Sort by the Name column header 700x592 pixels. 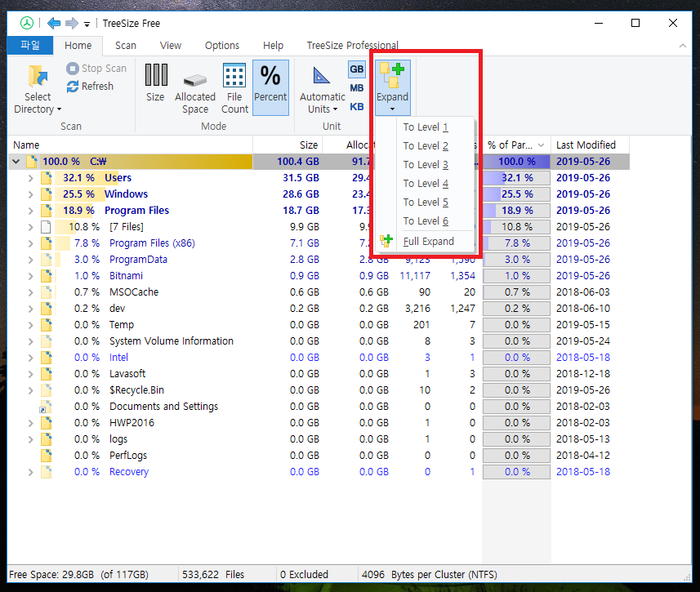pyautogui.click(x=131, y=145)
